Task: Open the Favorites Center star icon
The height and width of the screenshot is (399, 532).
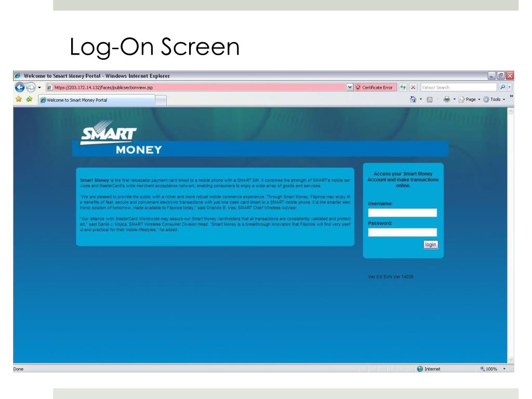Action: pyautogui.click(x=19, y=99)
